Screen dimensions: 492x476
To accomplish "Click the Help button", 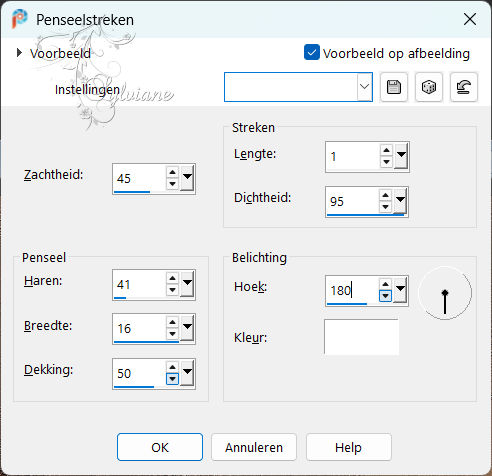I will pyautogui.click(x=348, y=447).
